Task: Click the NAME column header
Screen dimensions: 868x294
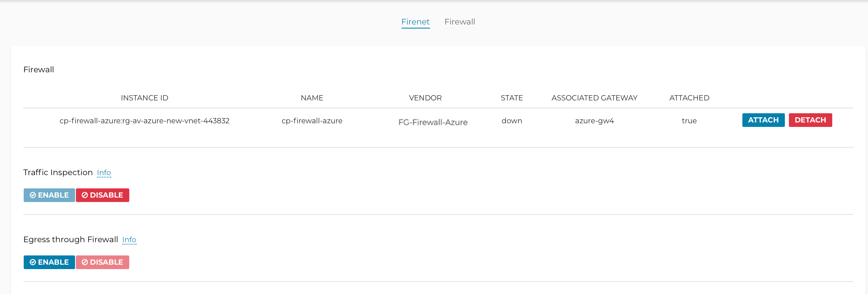Action: (312, 98)
